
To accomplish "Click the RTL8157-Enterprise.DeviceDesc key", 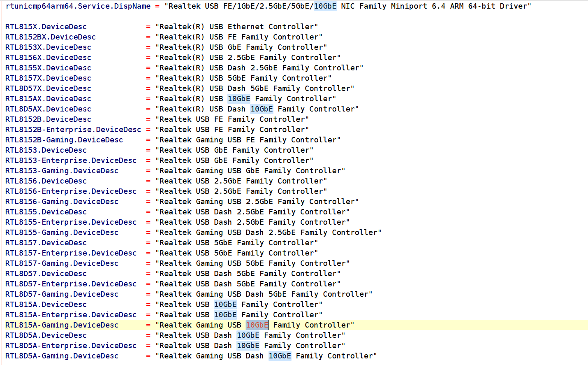I will (71, 253).
